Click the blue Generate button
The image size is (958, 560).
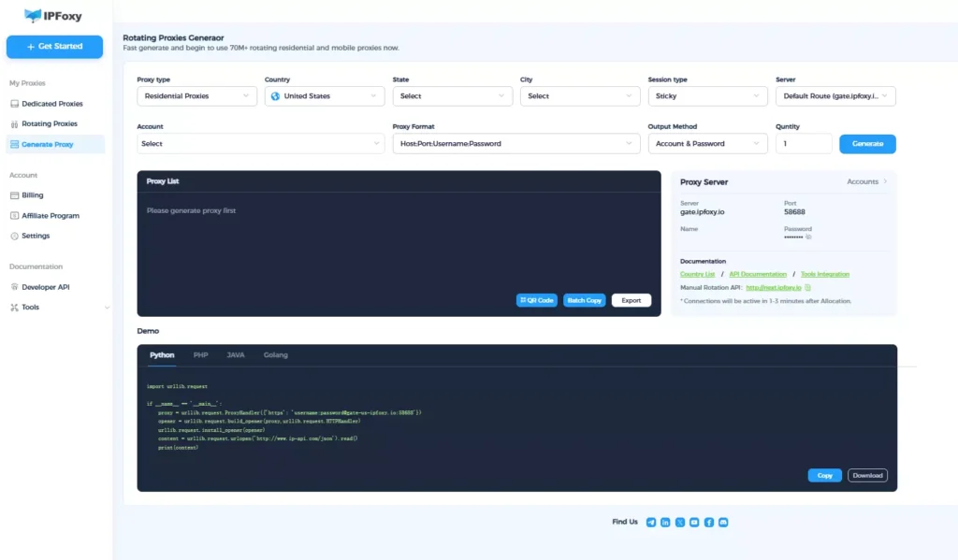[x=867, y=144]
